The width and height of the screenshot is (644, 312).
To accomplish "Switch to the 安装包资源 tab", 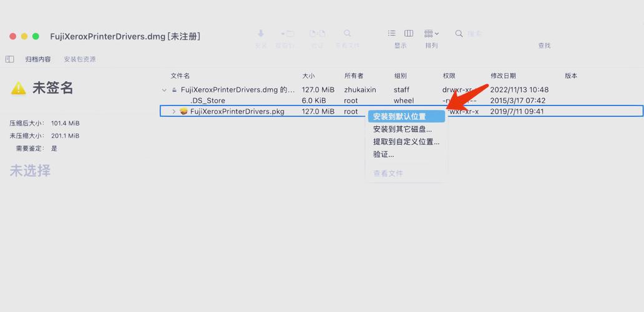I will 80,59.
